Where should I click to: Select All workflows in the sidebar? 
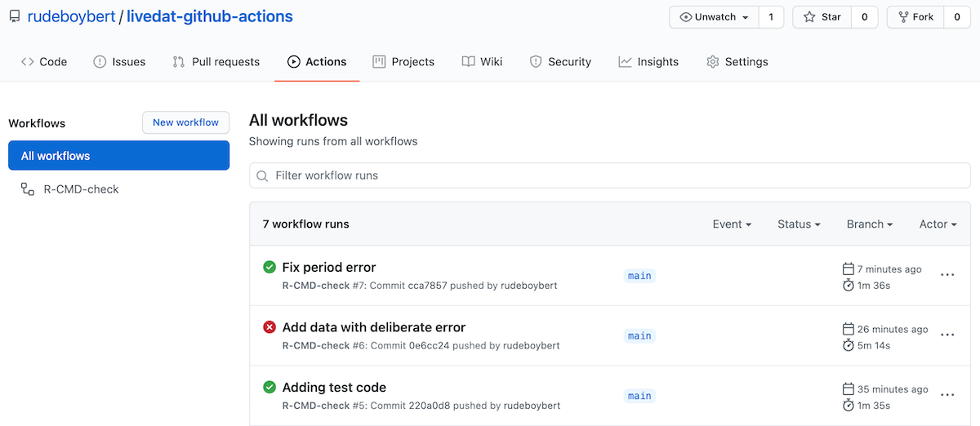pyautogui.click(x=118, y=156)
